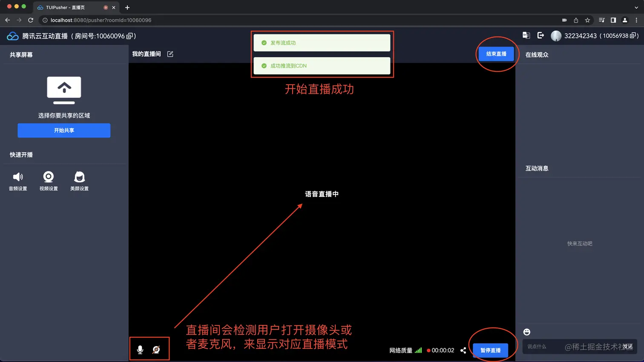The height and width of the screenshot is (362, 644).
Task: Click the 成功推流到CDN notification
Action: (322, 66)
